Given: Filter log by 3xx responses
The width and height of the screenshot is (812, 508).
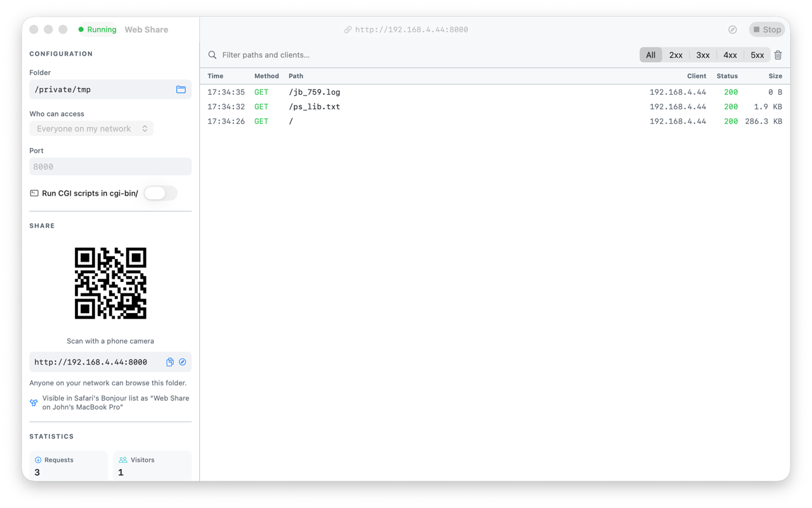Looking at the screenshot, I should coord(703,55).
